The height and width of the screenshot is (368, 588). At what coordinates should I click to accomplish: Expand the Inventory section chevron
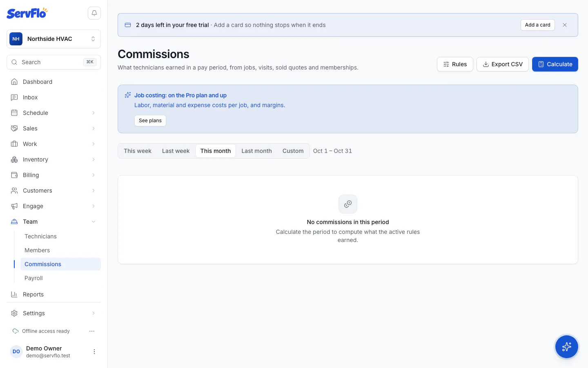pyautogui.click(x=94, y=159)
